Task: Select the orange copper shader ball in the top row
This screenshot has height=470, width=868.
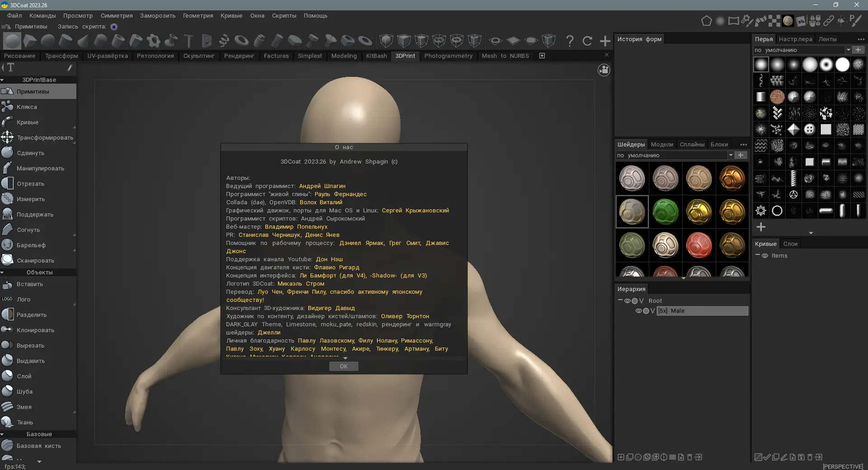Action: tap(732, 178)
